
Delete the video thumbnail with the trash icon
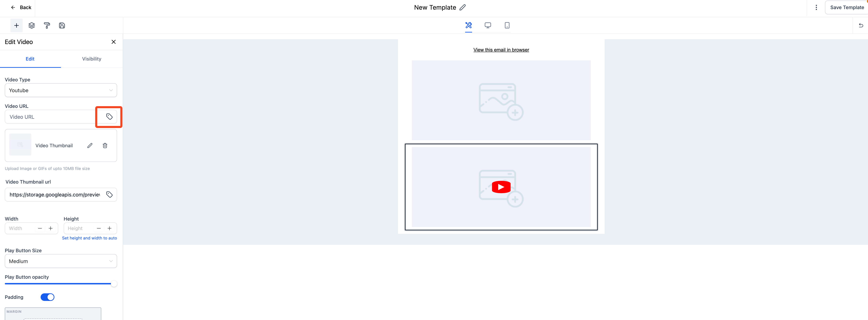(x=105, y=146)
